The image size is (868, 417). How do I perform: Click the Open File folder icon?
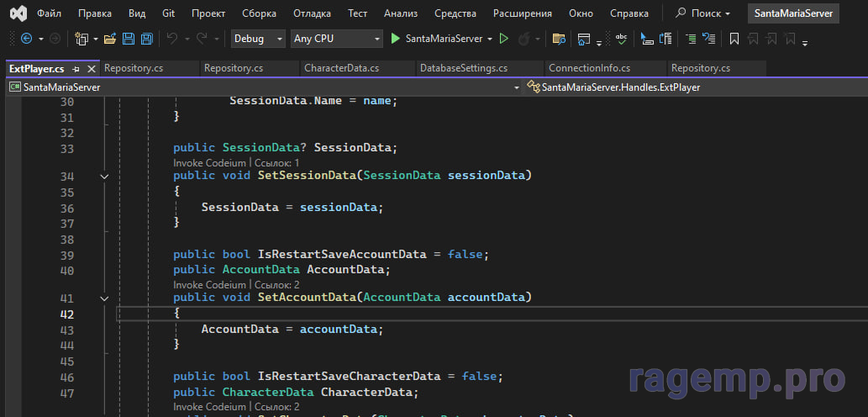[110, 39]
